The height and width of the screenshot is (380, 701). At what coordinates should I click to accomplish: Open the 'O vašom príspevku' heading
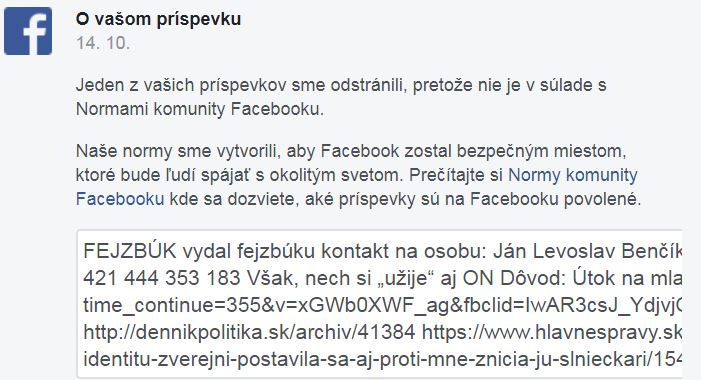pyautogui.click(x=158, y=19)
